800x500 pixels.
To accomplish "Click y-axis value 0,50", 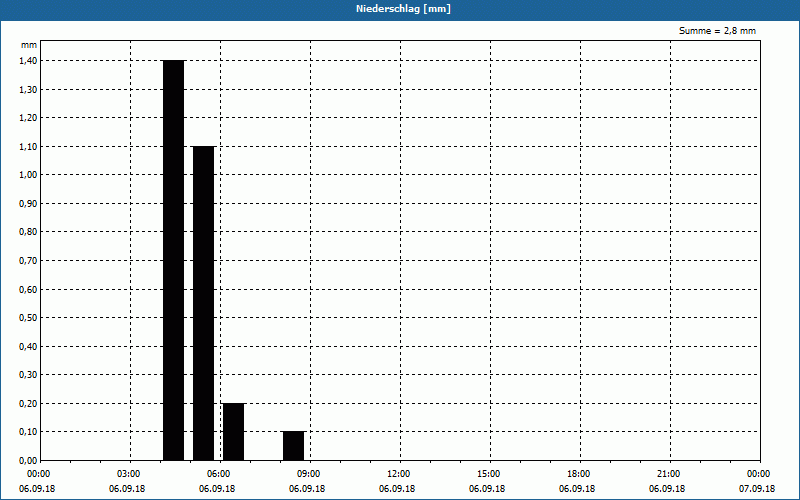I will [29, 318].
